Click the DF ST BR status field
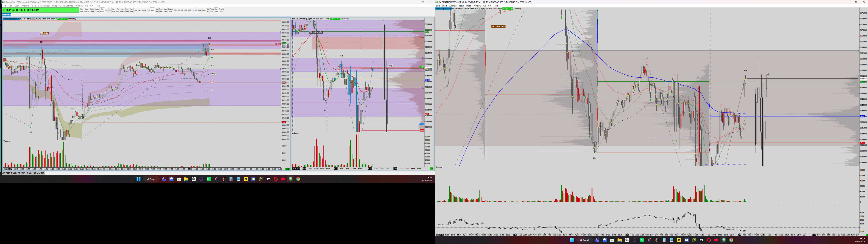The width and height of the screenshot is (868, 244). click(x=40, y=10)
